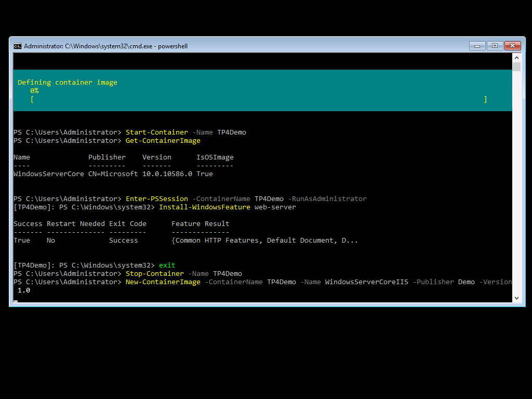This screenshot has width=532, height=399.
Task: Click the 'web-server' argument text
Action: click(275, 207)
